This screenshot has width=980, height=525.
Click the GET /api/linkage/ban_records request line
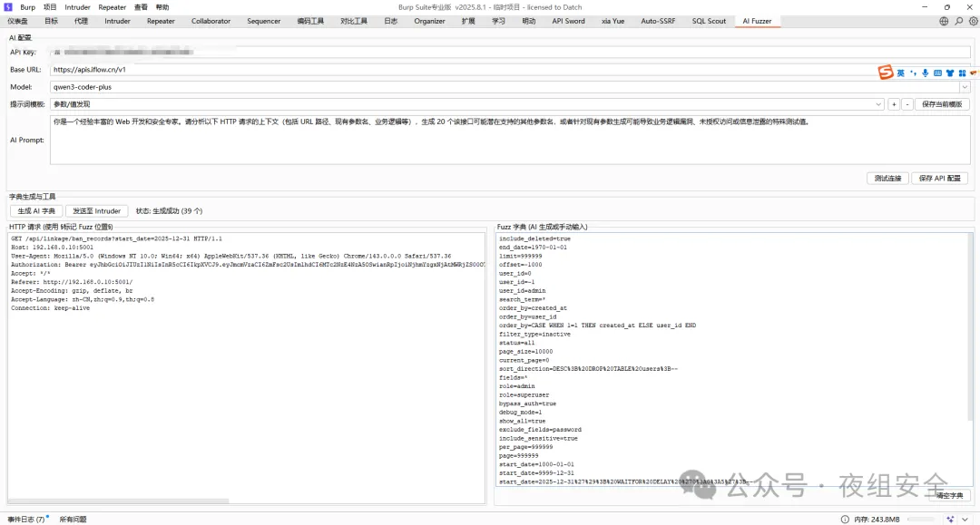tap(116, 238)
